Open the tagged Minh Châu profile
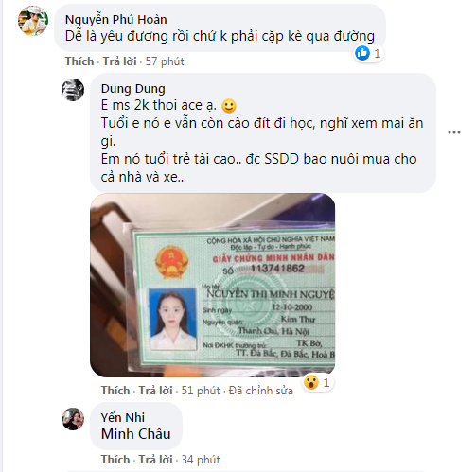The height and width of the screenshot is (472, 476). 136,434
